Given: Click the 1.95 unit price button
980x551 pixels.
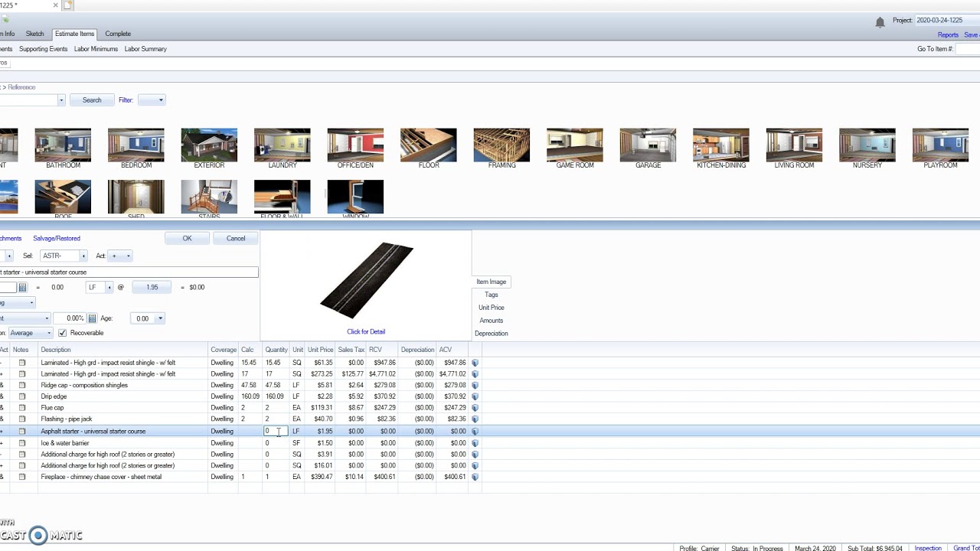Looking at the screenshot, I should tap(152, 288).
